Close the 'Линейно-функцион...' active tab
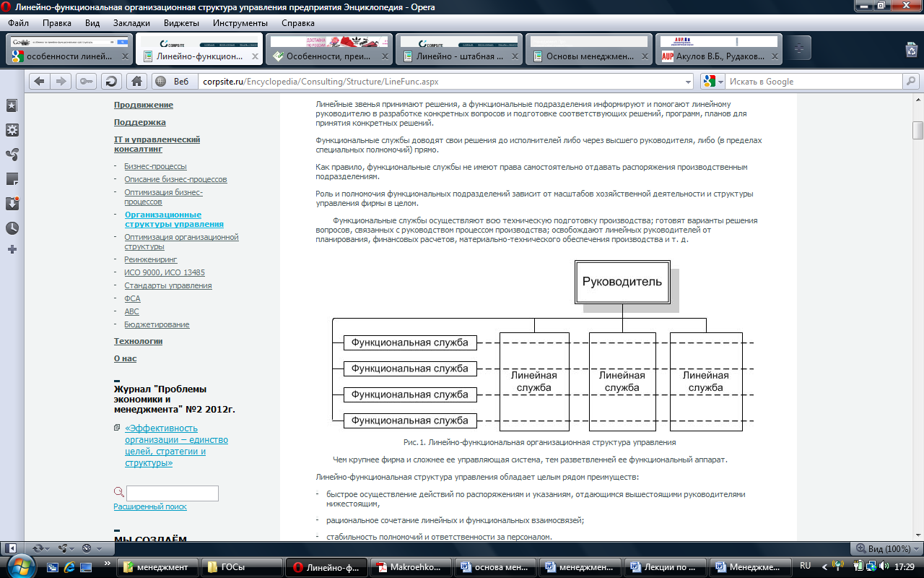 (x=254, y=56)
